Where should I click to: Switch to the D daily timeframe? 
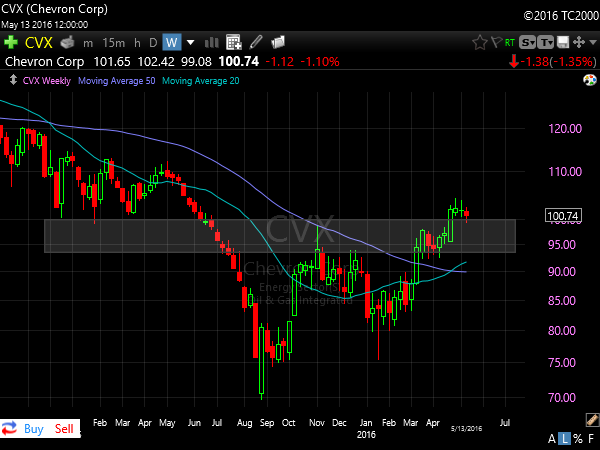(x=153, y=42)
